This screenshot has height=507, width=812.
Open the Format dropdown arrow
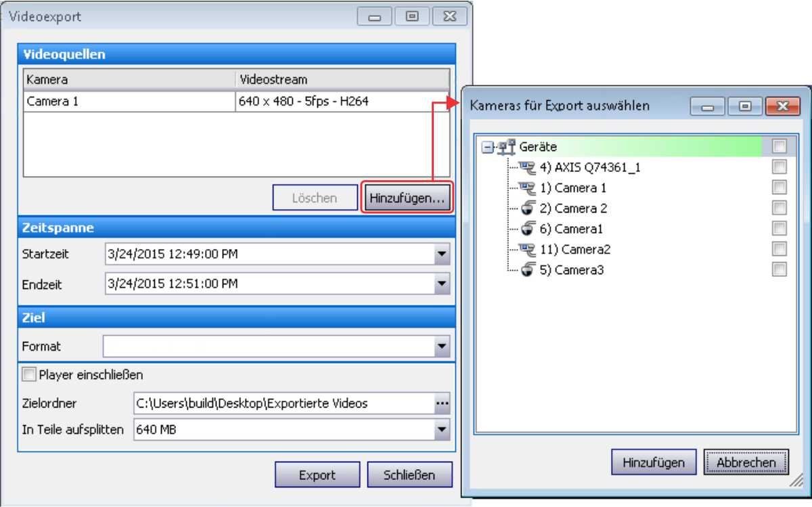442,347
